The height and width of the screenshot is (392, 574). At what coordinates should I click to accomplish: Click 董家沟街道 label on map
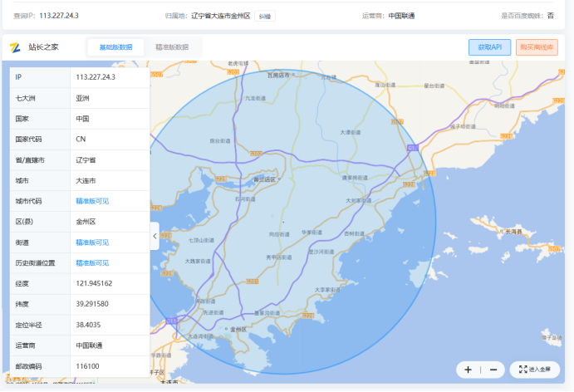267,313
